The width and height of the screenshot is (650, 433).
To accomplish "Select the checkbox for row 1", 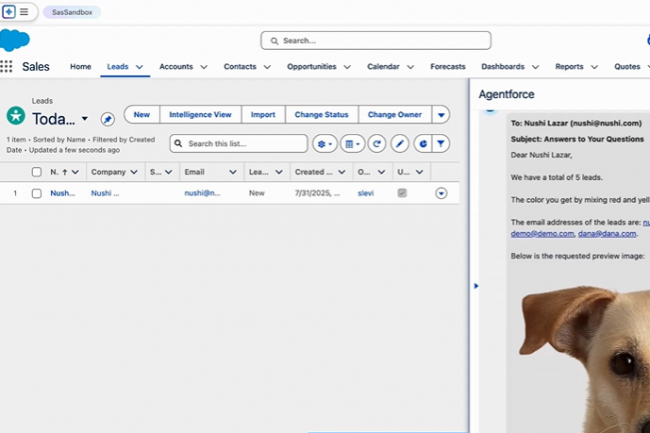I will tap(37, 193).
